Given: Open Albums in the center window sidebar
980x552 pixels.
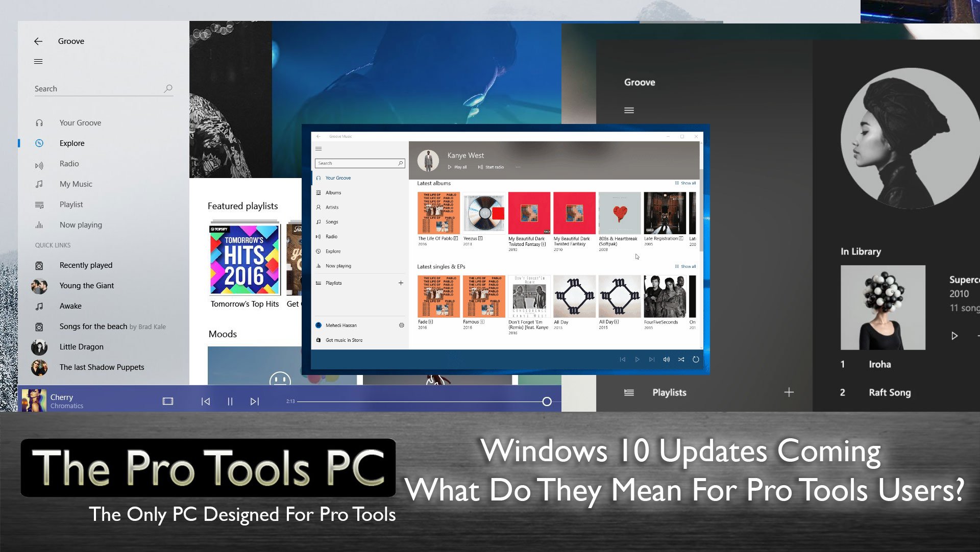Looking at the screenshot, I should 333,193.
